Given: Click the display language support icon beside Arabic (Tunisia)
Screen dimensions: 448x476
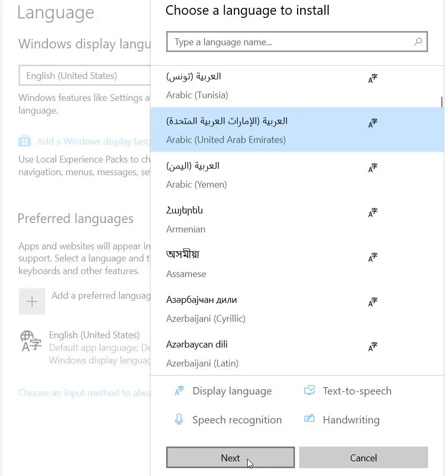Looking at the screenshot, I should (x=373, y=78).
